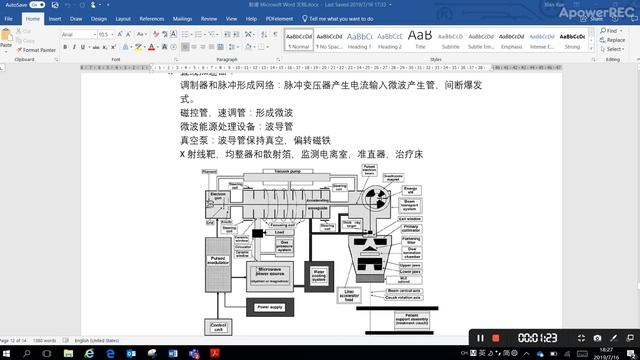Click the Format Painter button
Image resolution: width=640 pixels, height=360 pixels.
coord(36,50)
